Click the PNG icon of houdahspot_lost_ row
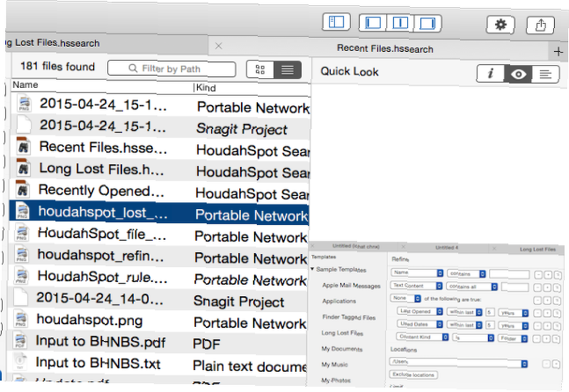 [x=23, y=211]
